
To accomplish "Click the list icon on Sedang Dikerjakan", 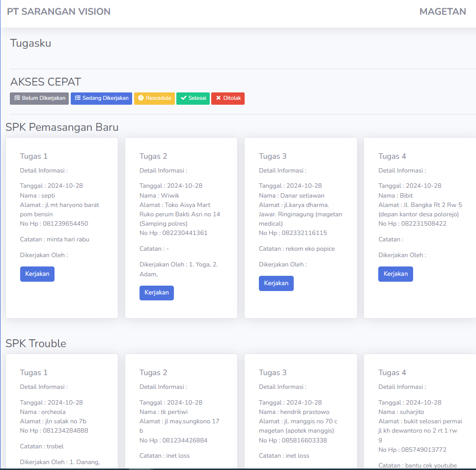I will 78,98.
